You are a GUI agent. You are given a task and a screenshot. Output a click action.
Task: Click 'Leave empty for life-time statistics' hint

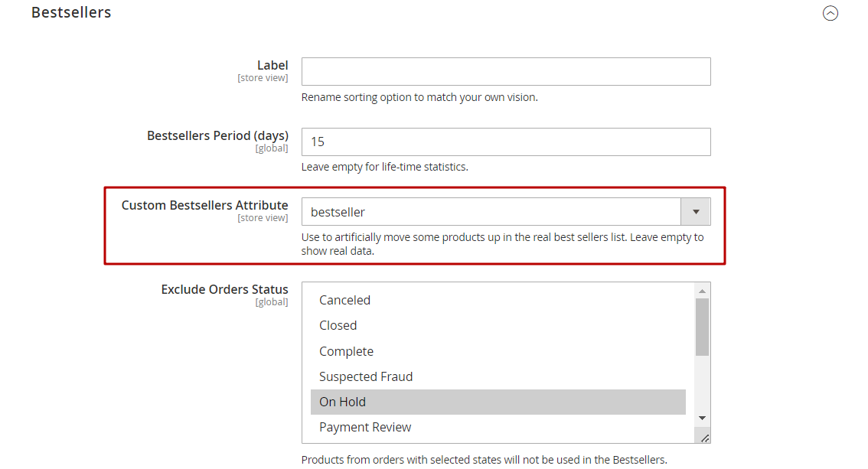point(385,167)
